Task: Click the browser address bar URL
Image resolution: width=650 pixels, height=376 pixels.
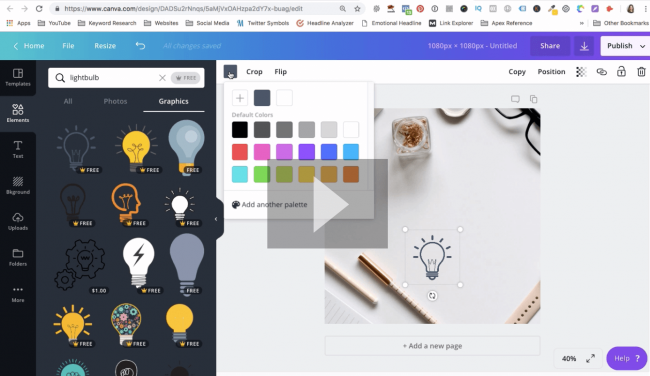Action: pos(184,8)
